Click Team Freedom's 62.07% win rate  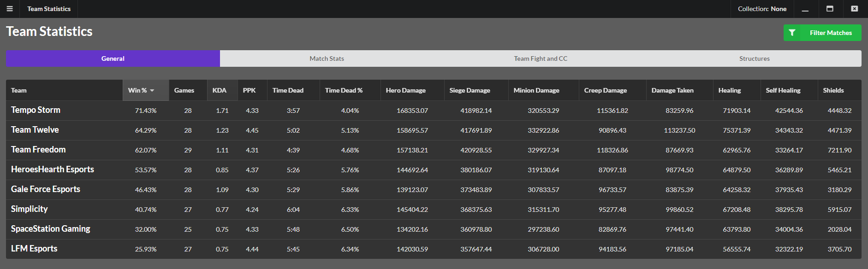coord(146,150)
